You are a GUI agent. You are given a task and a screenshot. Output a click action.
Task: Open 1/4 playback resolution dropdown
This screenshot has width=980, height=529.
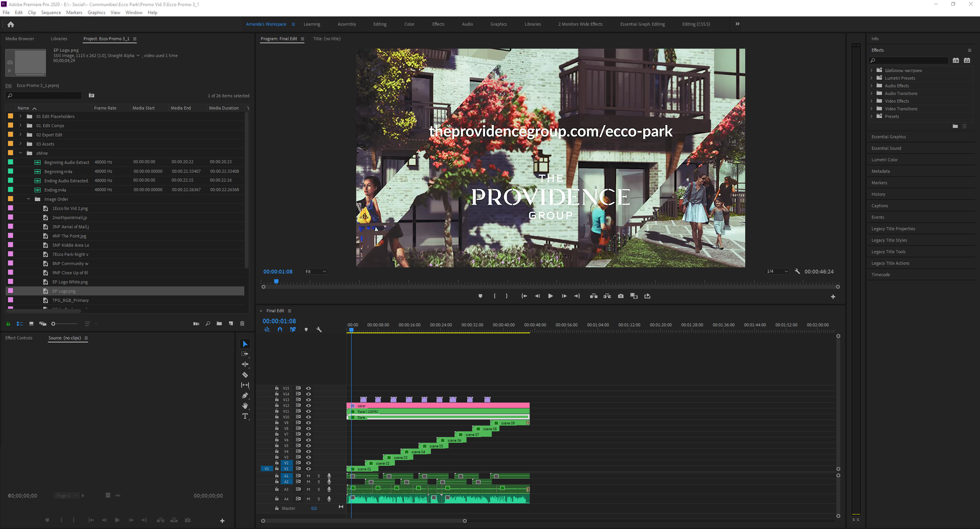(x=777, y=271)
